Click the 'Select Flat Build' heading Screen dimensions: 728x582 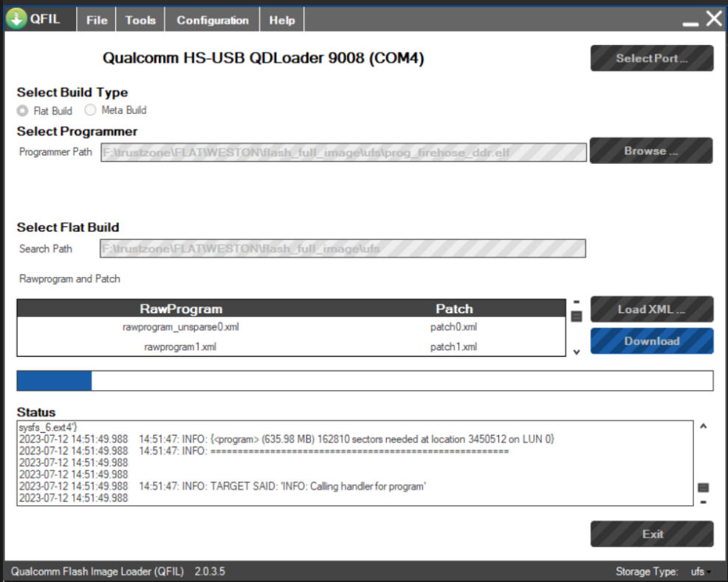coord(68,227)
